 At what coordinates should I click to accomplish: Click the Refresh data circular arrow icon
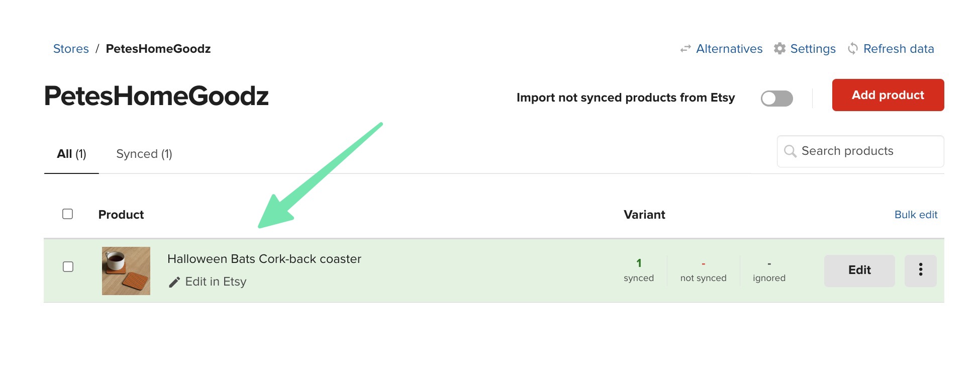853,48
